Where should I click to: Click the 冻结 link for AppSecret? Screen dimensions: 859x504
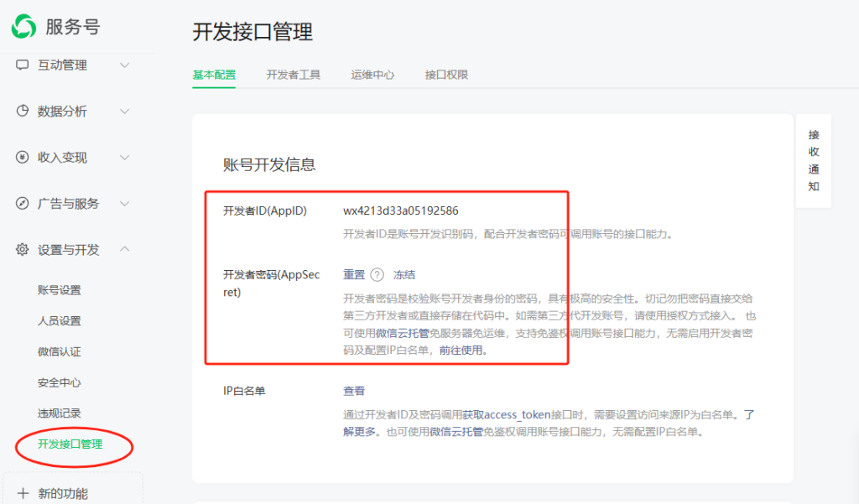tap(404, 274)
